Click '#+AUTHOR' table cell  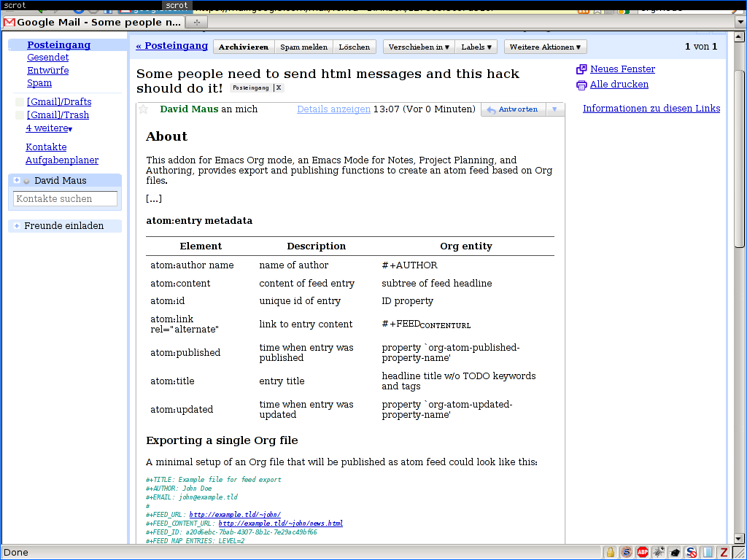click(x=410, y=265)
